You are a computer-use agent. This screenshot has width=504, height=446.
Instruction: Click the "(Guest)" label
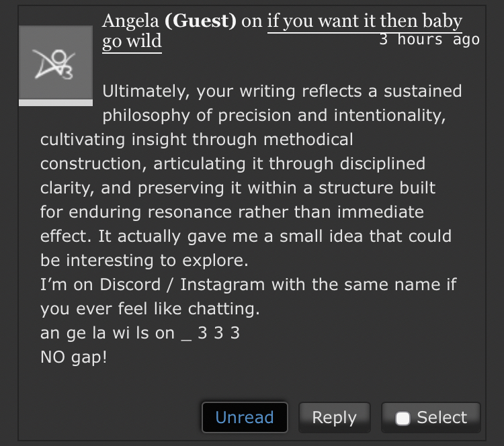[200, 21]
